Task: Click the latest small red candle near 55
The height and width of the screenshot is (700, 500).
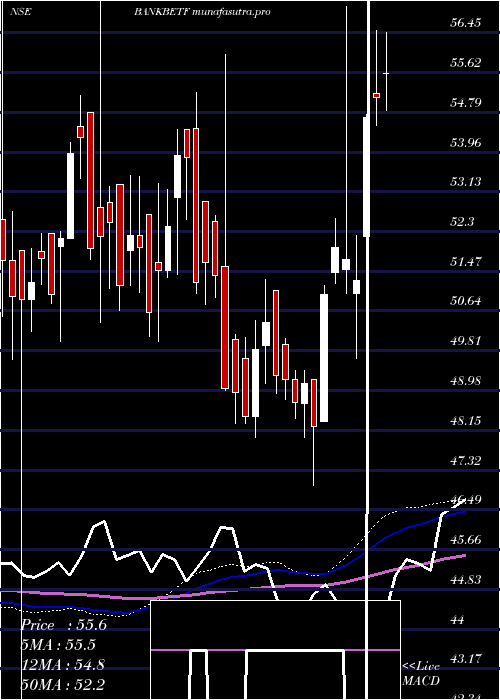Action: (x=377, y=96)
